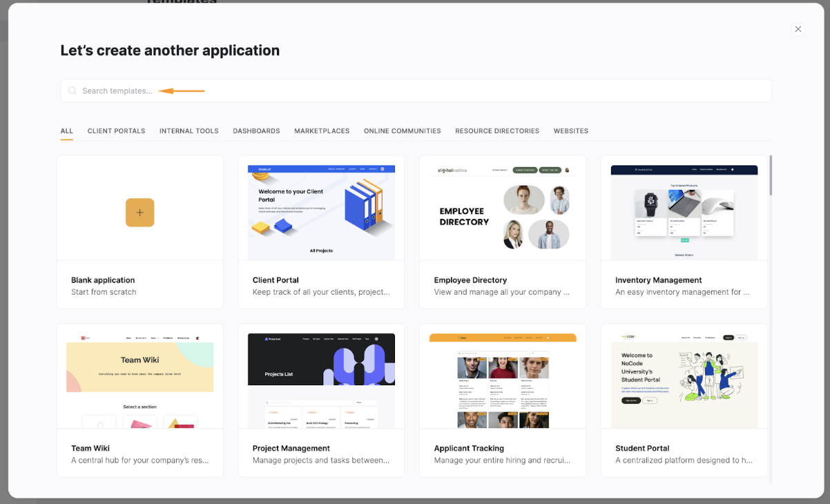Pick the Applicant Tracking template thumbnail
The height and width of the screenshot is (504, 830).
pyautogui.click(x=503, y=380)
